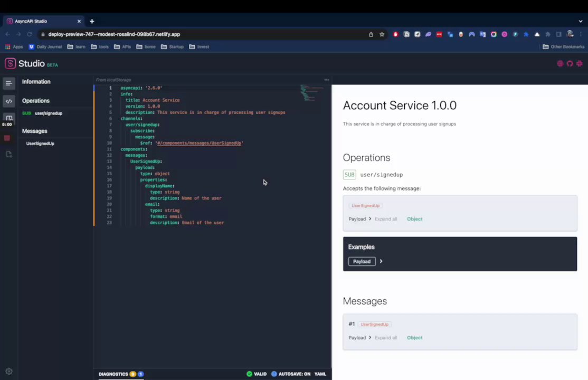Open the GitHub icon in Studio header

click(570, 63)
